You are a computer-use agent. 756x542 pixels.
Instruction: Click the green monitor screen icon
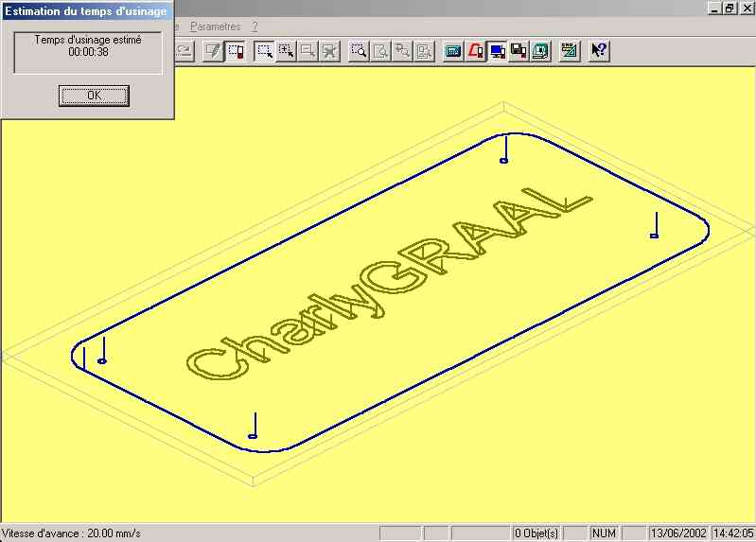tap(540, 51)
